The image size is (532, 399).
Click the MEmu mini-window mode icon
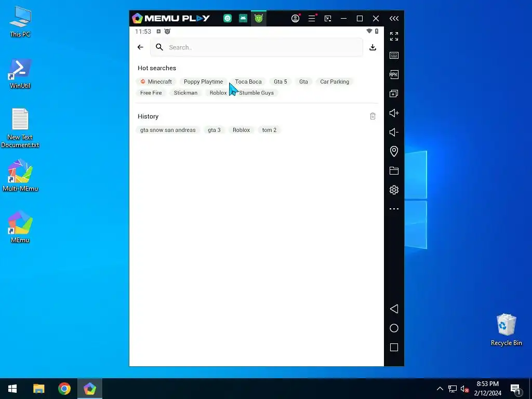(x=328, y=18)
